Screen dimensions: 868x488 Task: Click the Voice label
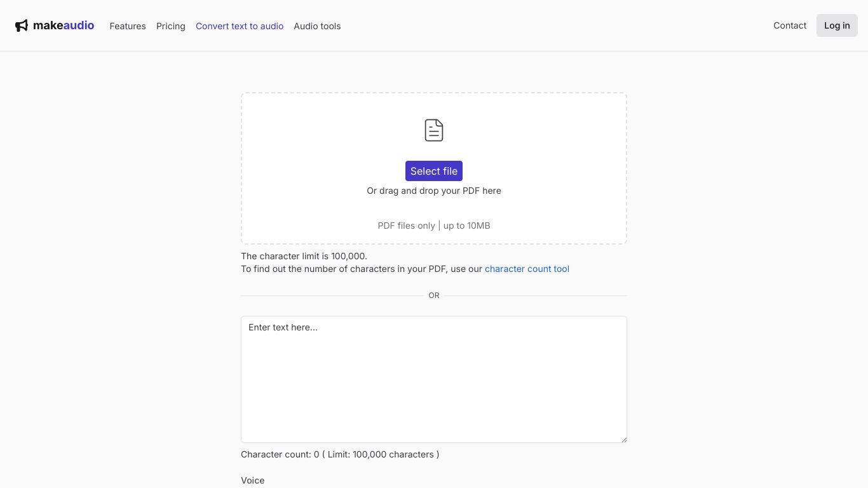pyautogui.click(x=253, y=480)
